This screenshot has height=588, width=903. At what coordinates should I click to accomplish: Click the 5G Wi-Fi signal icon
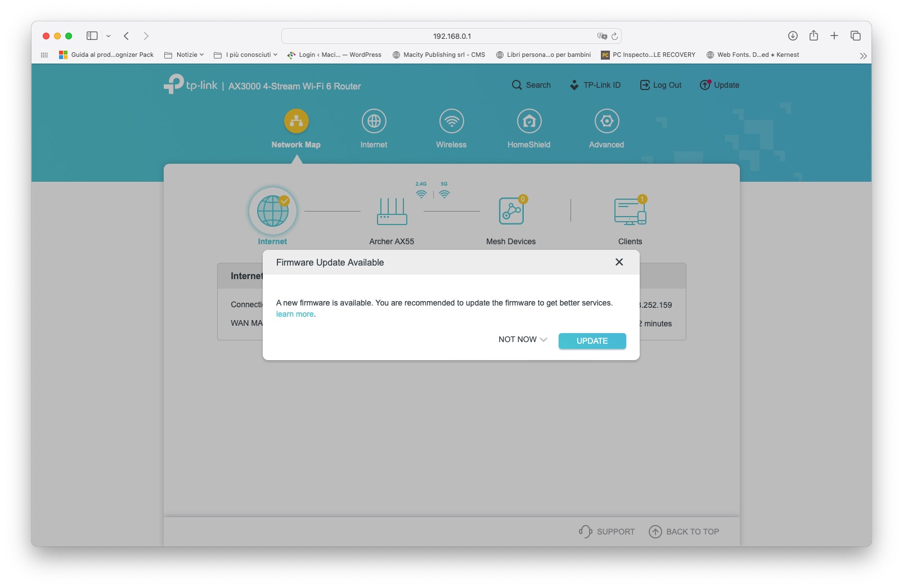click(444, 194)
